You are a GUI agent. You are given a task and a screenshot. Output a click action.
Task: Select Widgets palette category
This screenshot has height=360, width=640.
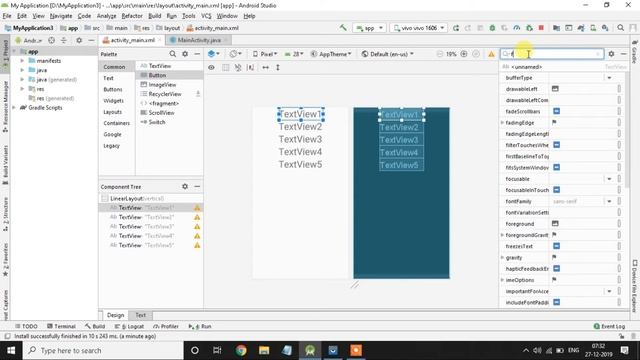[113, 100]
